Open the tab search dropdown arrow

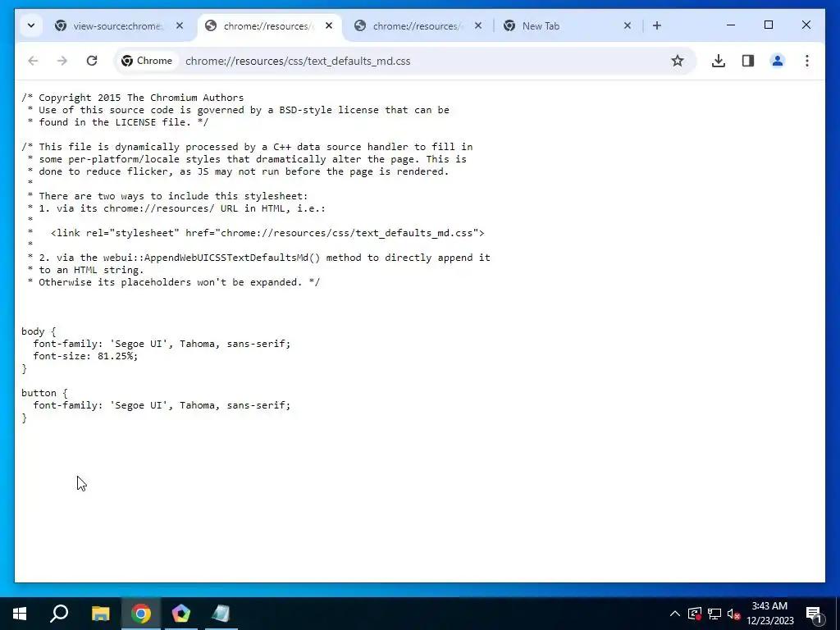31,25
